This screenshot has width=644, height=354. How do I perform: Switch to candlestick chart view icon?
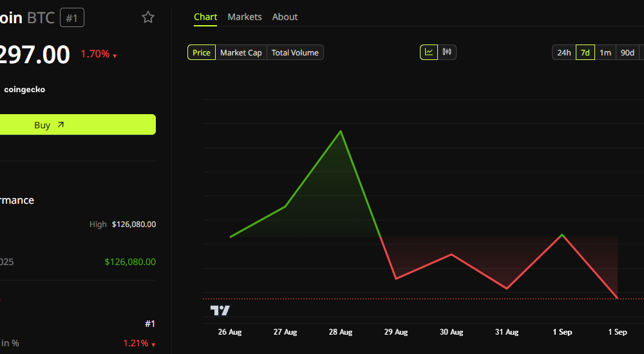point(447,52)
